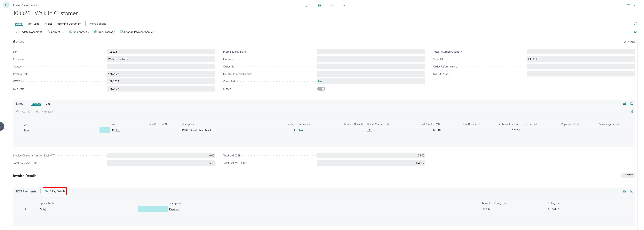Pin the Lines action bar
644x230 pixels.
(x=632, y=112)
